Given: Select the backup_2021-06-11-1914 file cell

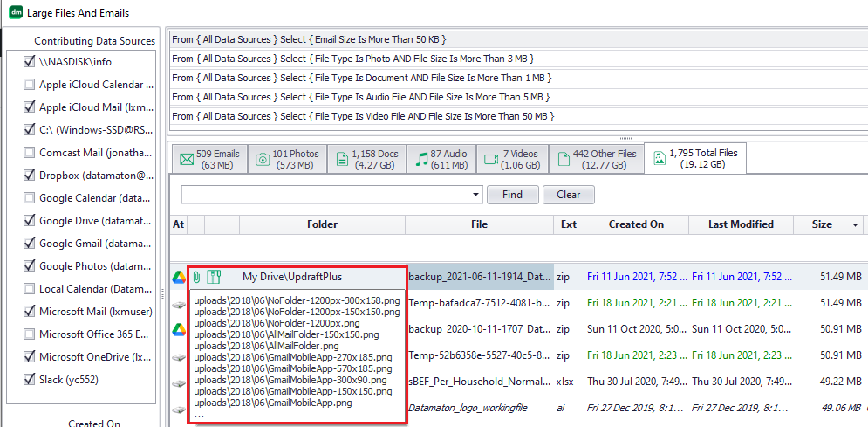Looking at the screenshot, I should coord(481,276).
